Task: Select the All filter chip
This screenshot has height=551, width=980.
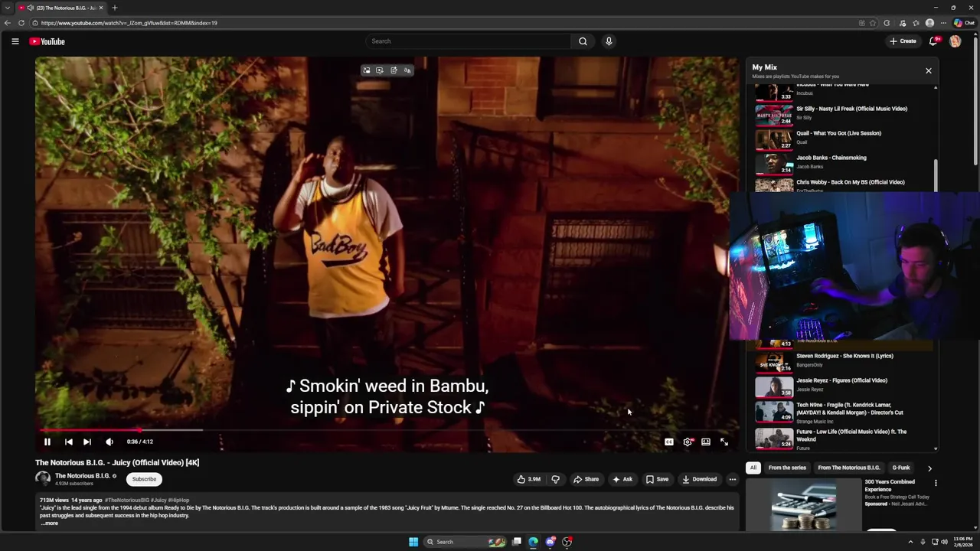Action: coord(753,468)
